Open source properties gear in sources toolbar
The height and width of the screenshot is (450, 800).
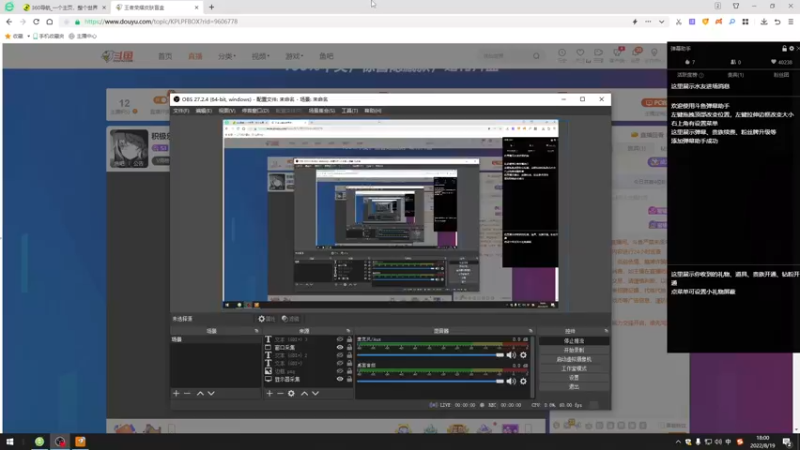point(291,393)
